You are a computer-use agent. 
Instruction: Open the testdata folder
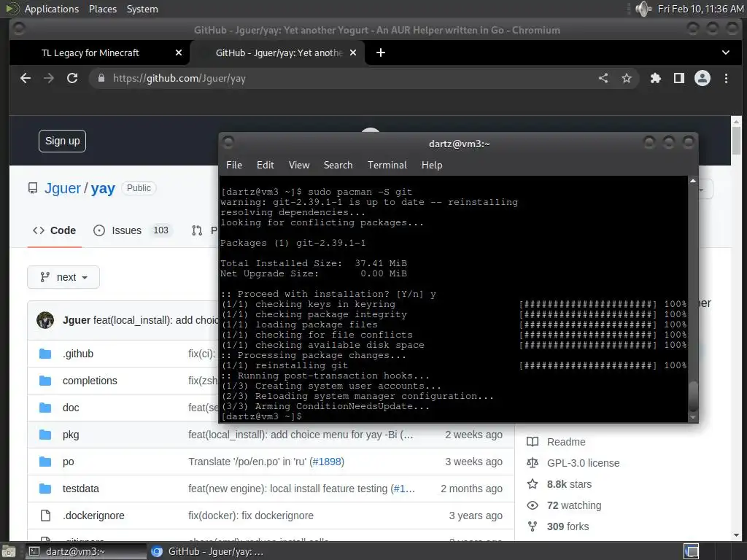pyautogui.click(x=80, y=489)
